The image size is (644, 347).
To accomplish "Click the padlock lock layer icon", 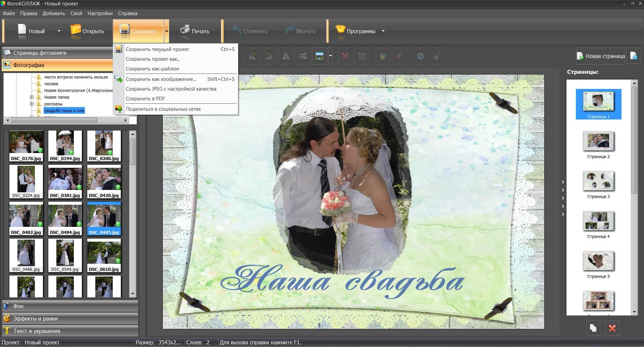I will pyautogui.click(x=437, y=56).
